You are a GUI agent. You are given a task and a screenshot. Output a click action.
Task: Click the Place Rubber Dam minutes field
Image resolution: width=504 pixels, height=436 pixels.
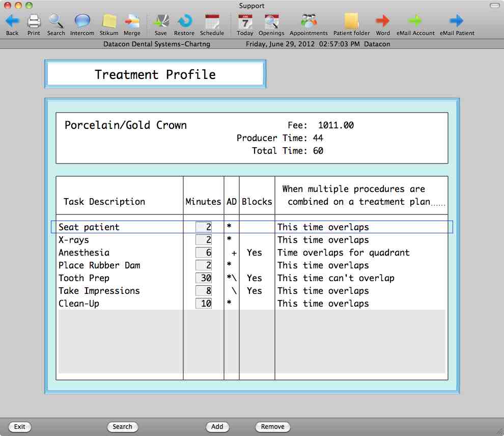[204, 265]
